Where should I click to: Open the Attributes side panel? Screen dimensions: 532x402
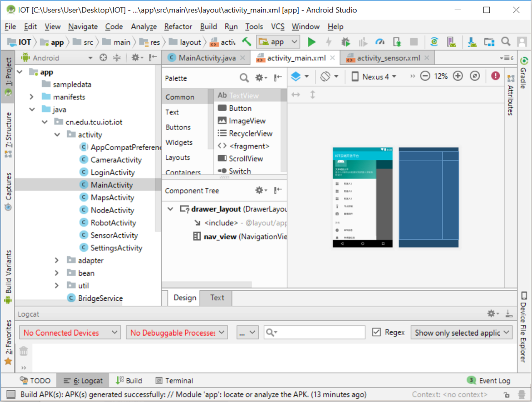click(x=510, y=95)
